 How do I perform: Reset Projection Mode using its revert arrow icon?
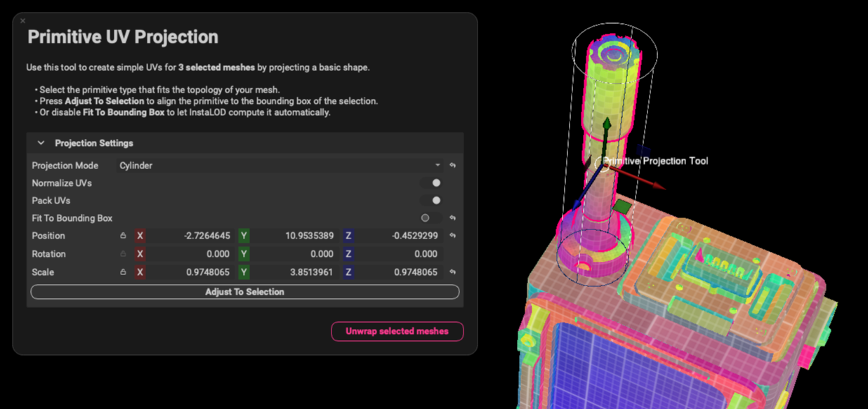pos(452,165)
